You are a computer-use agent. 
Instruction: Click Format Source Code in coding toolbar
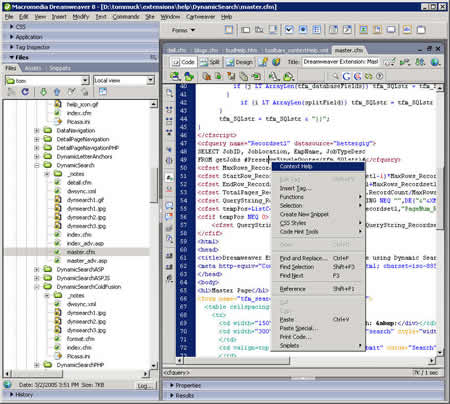pos(169,278)
